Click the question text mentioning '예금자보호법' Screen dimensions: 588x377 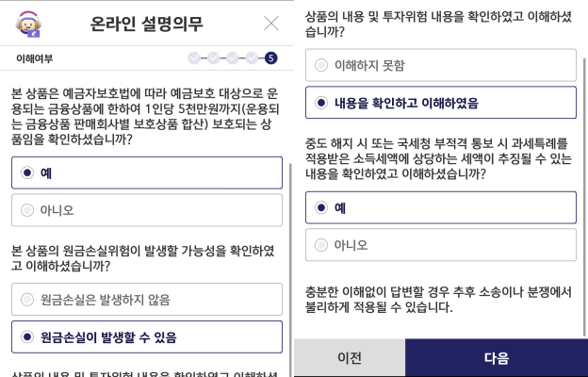[x=145, y=117]
